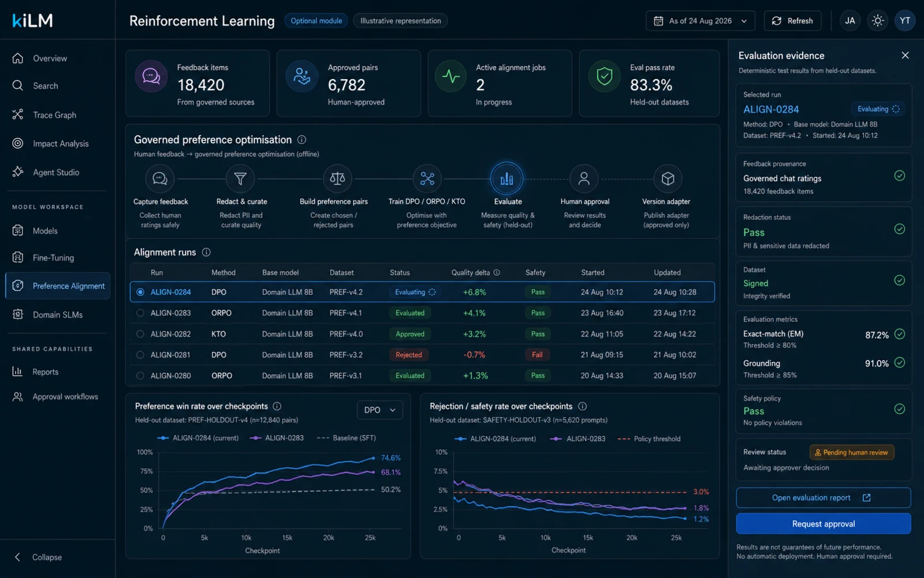This screenshot has width=924, height=578.
Task: Open the DPO method dropdown on win rate chart
Action: coord(379,410)
